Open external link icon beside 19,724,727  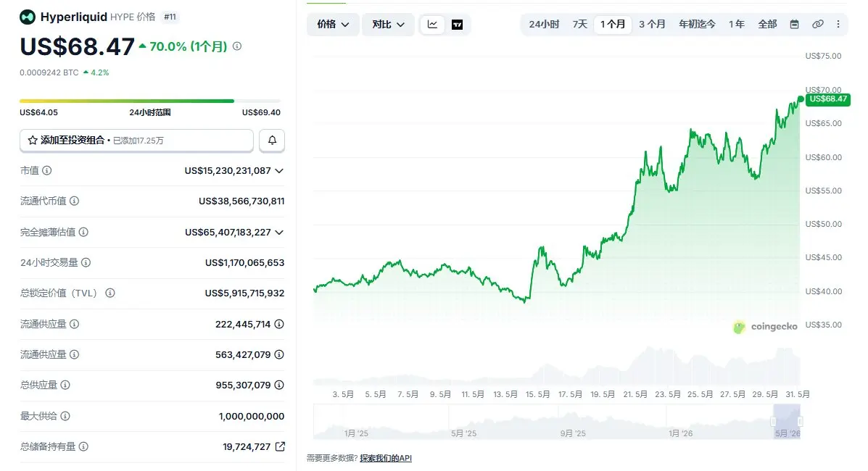[x=280, y=446]
